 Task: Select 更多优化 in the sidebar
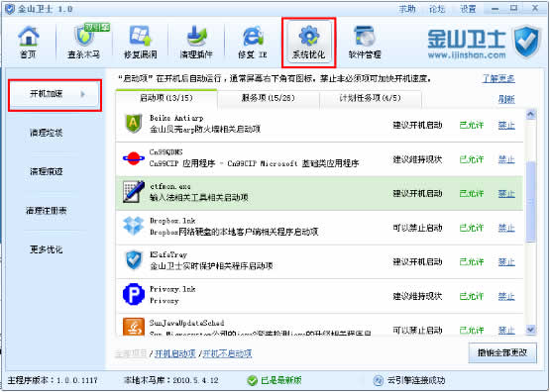[x=47, y=249]
